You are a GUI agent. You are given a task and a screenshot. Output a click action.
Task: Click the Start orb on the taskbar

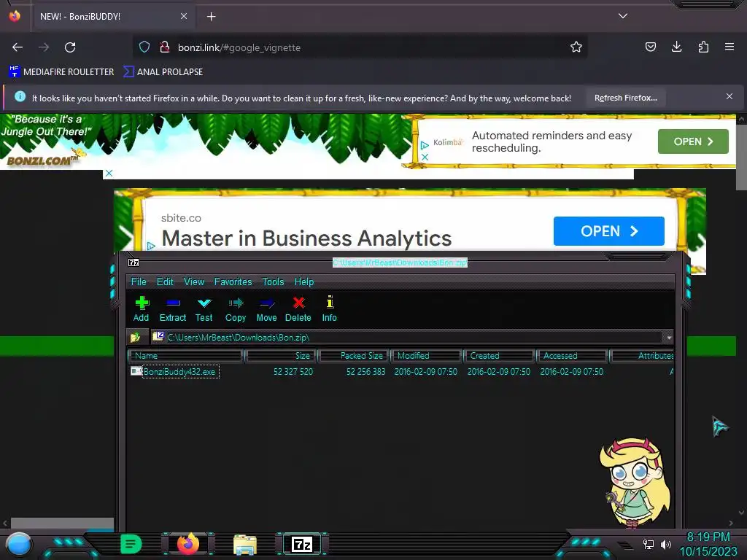pos(18,544)
